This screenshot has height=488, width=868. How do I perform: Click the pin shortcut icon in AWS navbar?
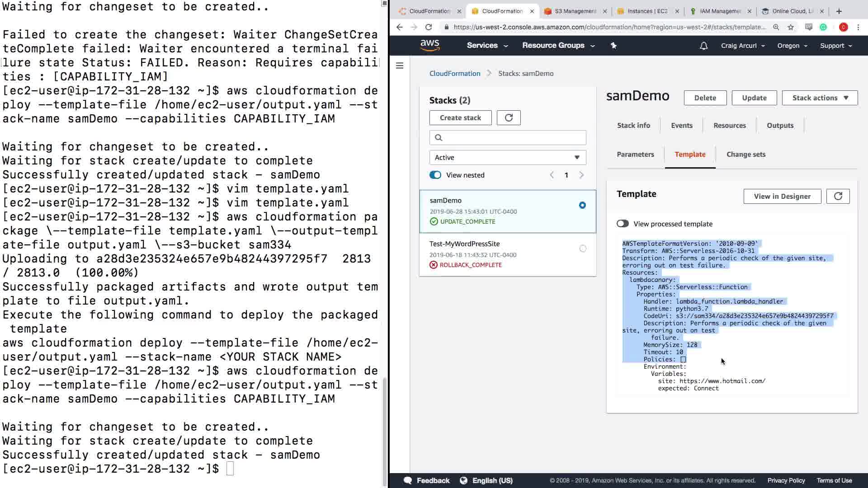(613, 46)
